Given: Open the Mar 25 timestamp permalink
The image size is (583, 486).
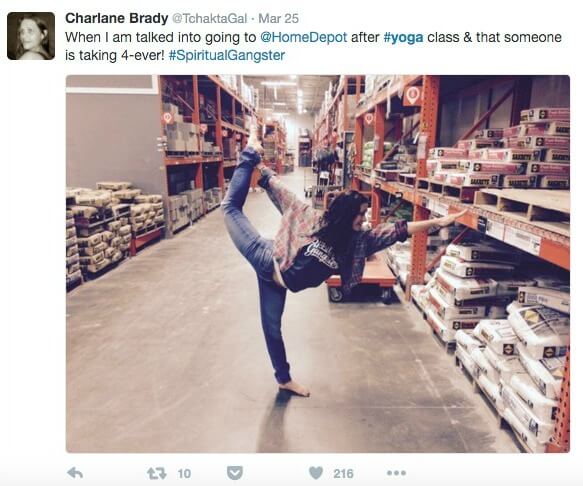Looking at the screenshot, I should click(278, 18).
